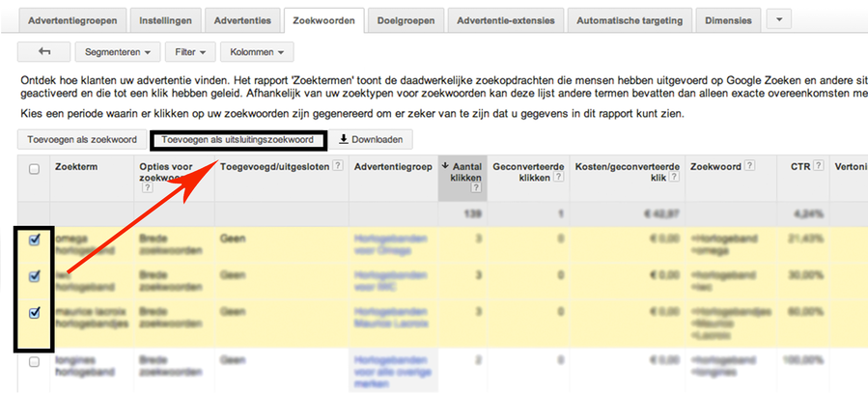The height and width of the screenshot is (395, 868).
Task: Uncheck the omega horlogeband row checkbox
Action: (x=35, y=240)
